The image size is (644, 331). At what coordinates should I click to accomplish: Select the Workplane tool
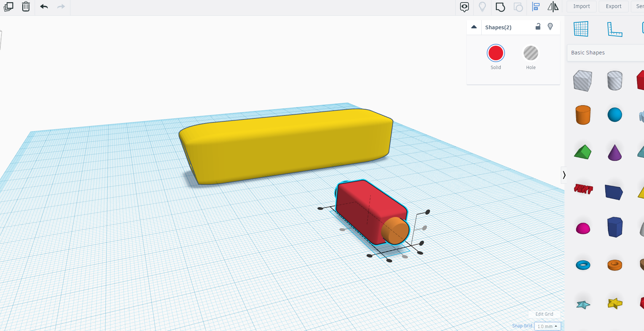pyautogui.click(x=581, y=29)
